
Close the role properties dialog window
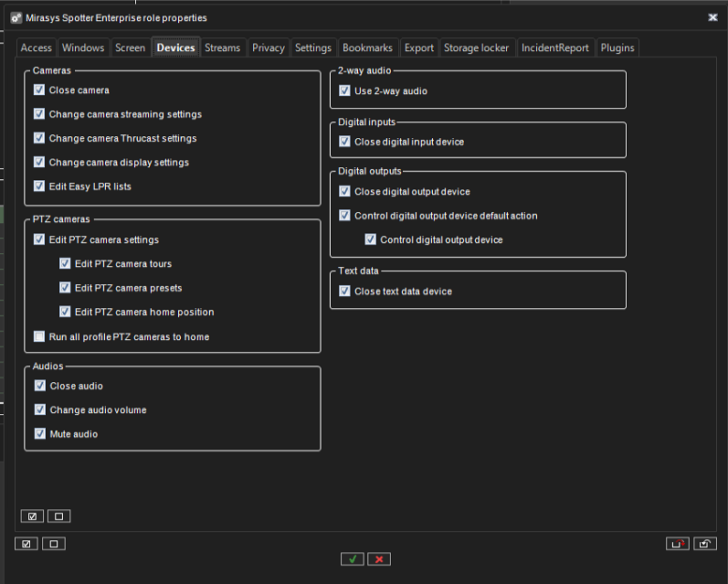[712, 17]
